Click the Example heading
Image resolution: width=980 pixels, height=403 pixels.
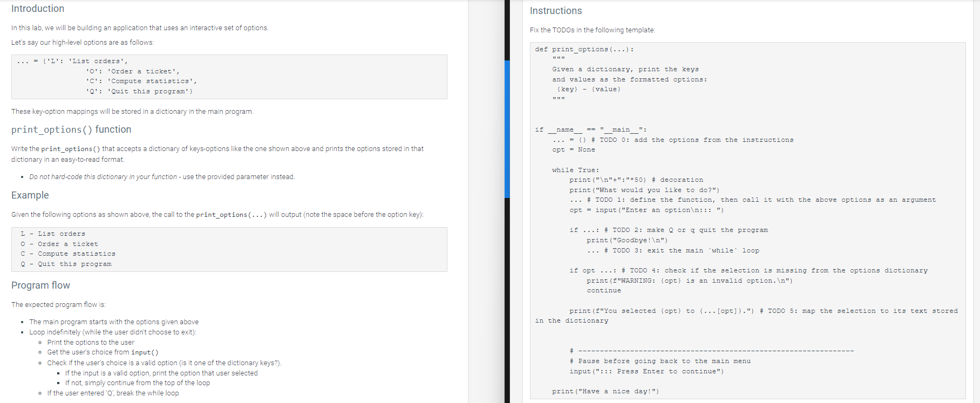[x=30, y=195]
